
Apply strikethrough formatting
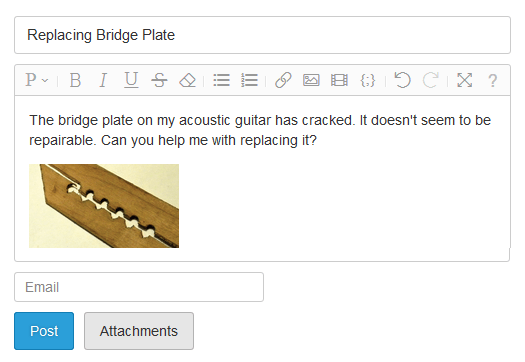[x=159, y=80]
